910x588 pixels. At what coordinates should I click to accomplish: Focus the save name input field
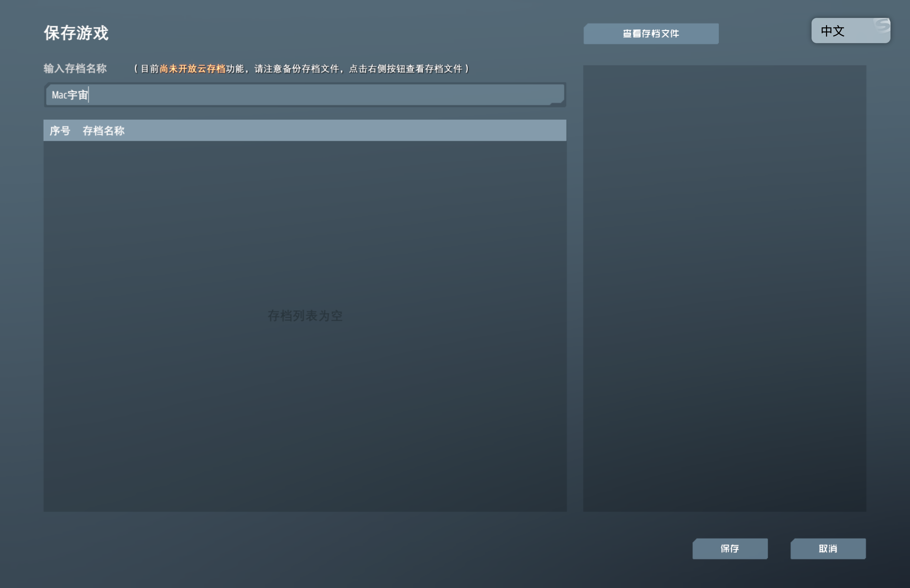(x=305, y=95)
